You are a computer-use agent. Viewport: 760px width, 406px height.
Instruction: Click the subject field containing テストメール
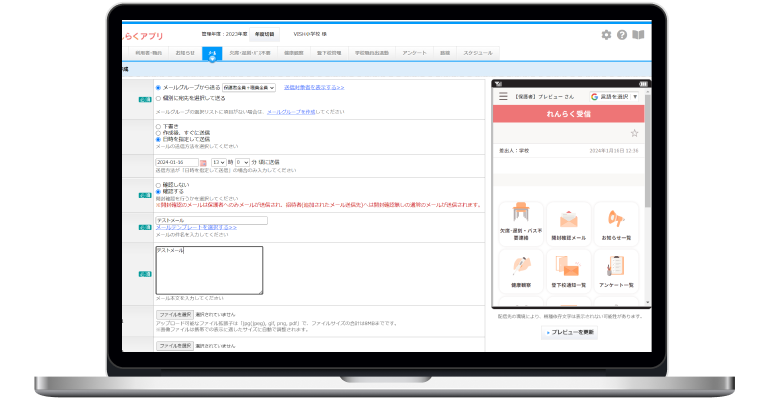click(211, 220)
